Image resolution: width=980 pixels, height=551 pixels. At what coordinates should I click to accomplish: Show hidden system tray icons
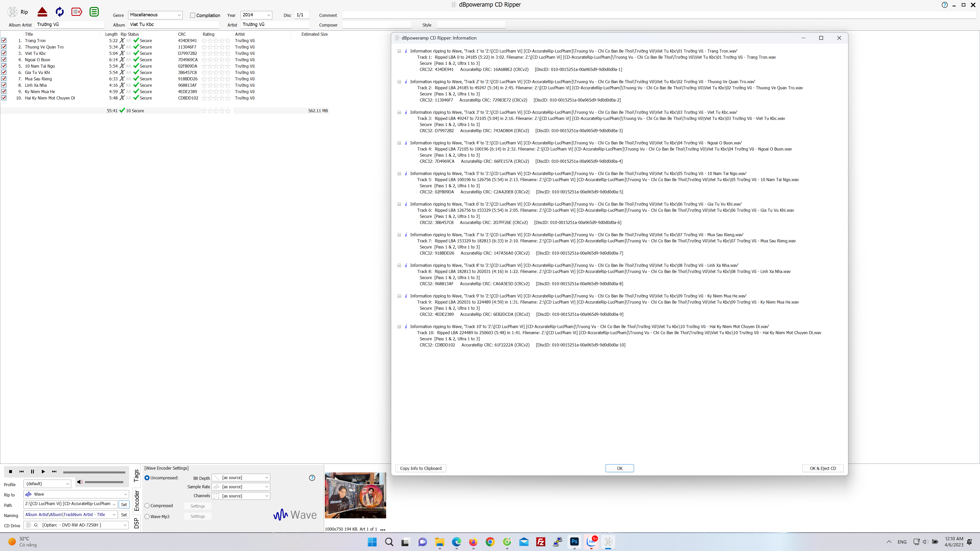coord(889,542)
